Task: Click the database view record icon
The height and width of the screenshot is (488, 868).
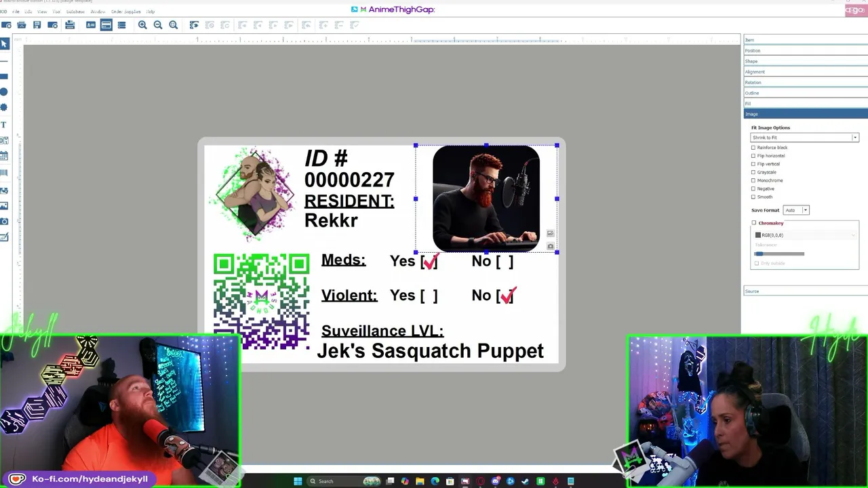Action: tap(194, 25)
